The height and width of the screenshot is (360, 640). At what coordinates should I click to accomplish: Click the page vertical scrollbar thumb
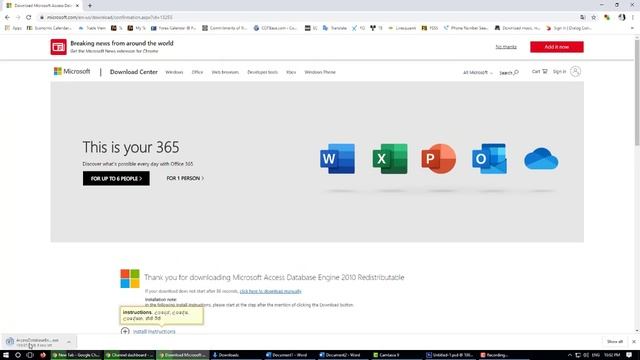(x=637, y=92)
